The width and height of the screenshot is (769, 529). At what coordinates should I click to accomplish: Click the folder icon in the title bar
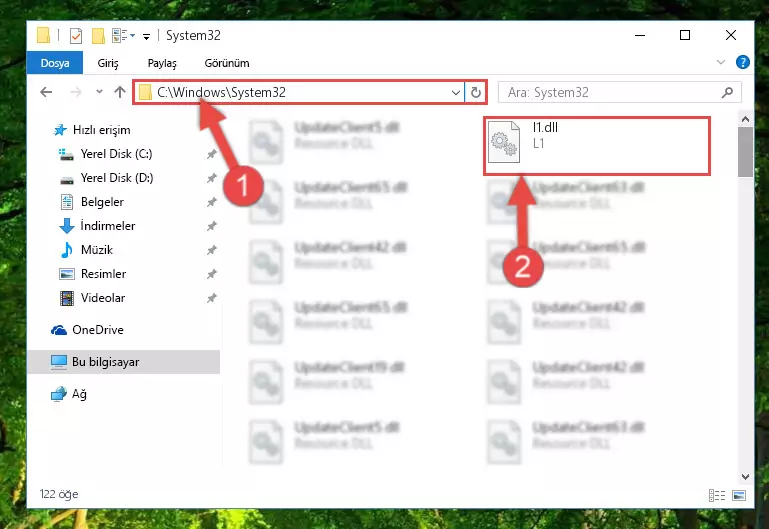(44, 35)
